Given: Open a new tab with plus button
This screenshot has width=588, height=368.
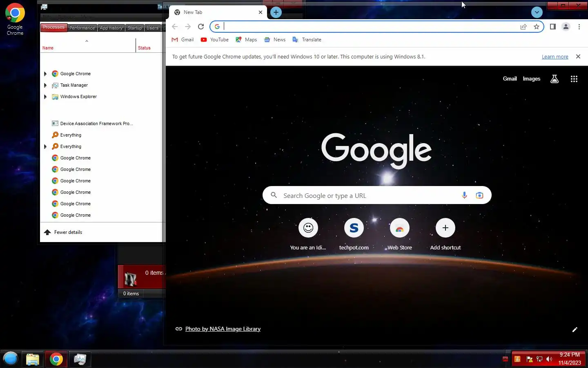Looking at the screenshot, I should (276, 12).
